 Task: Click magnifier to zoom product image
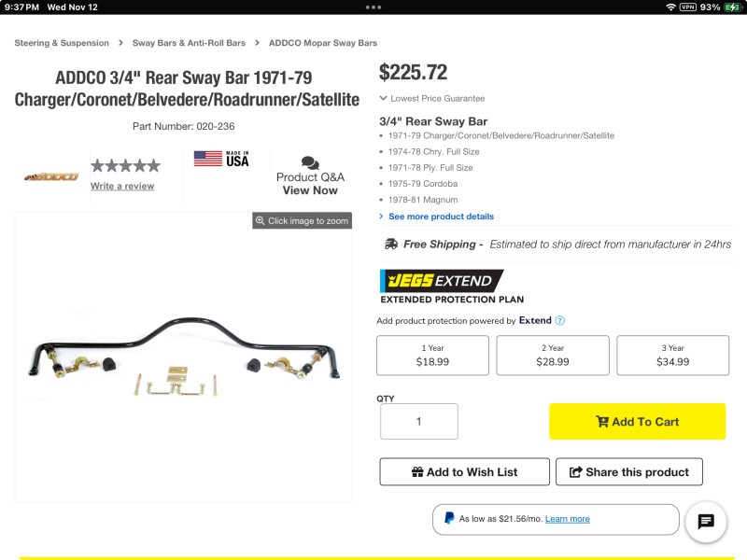[261, 221]
